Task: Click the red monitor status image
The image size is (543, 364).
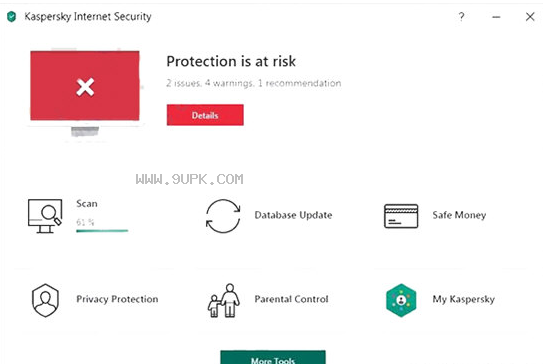Action: point(85,93)
